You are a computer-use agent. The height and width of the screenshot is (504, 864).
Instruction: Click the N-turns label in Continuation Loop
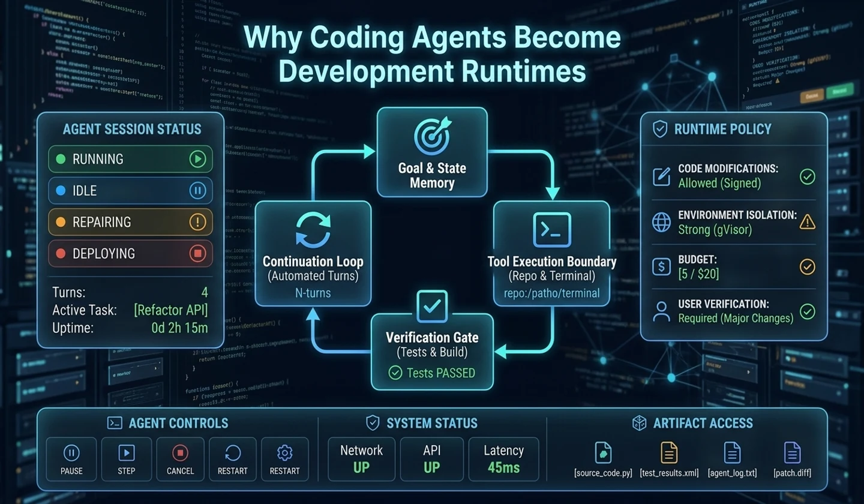[x=314, y=294]
